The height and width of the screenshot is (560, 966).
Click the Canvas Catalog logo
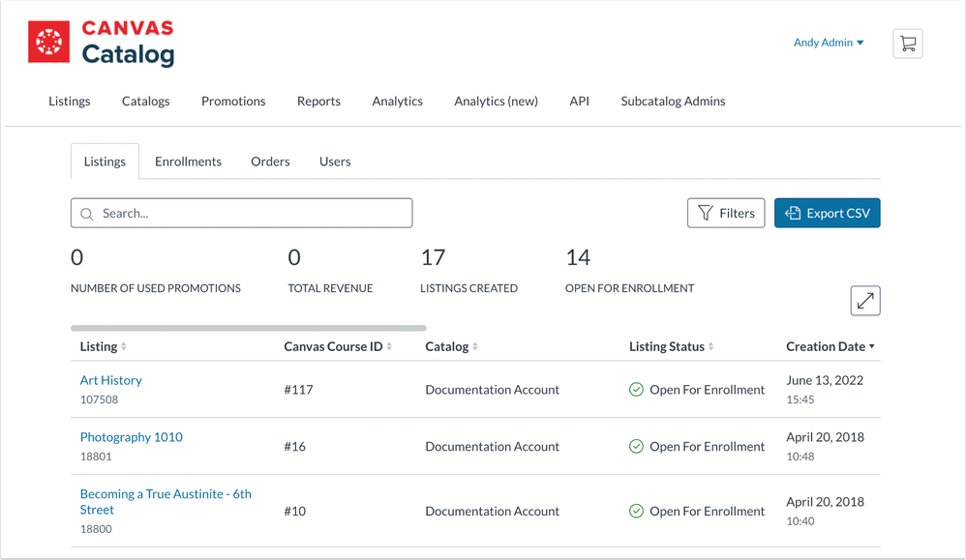(x=102, y=44)
